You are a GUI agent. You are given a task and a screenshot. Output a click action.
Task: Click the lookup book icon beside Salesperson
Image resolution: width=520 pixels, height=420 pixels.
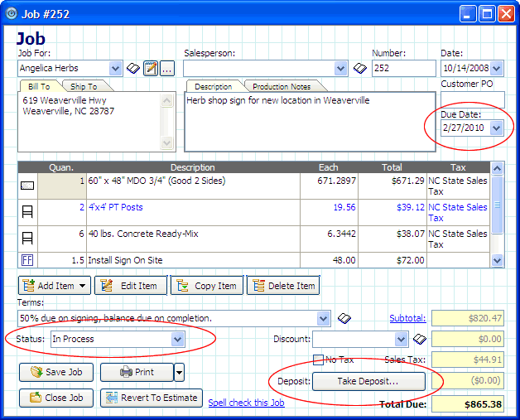point(359,69)
